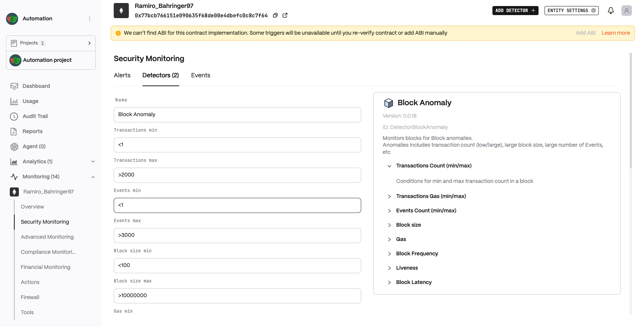The width and height of the screenshot is (644, 327).
Task: Select the Automation project entry
Action: 51,60
